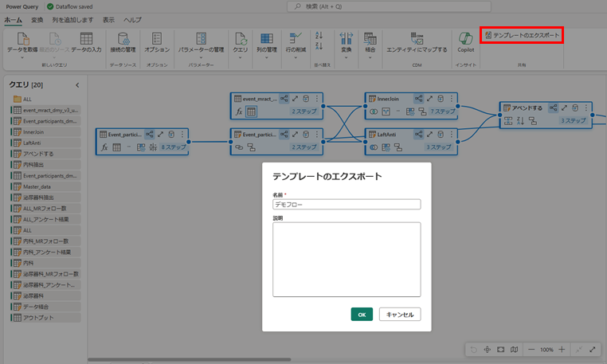Select the 泌尿器科抽出 query
Image resolution: width=607 pixels, height=364 pixels.
pyautogui.click(x=45, y=198)
